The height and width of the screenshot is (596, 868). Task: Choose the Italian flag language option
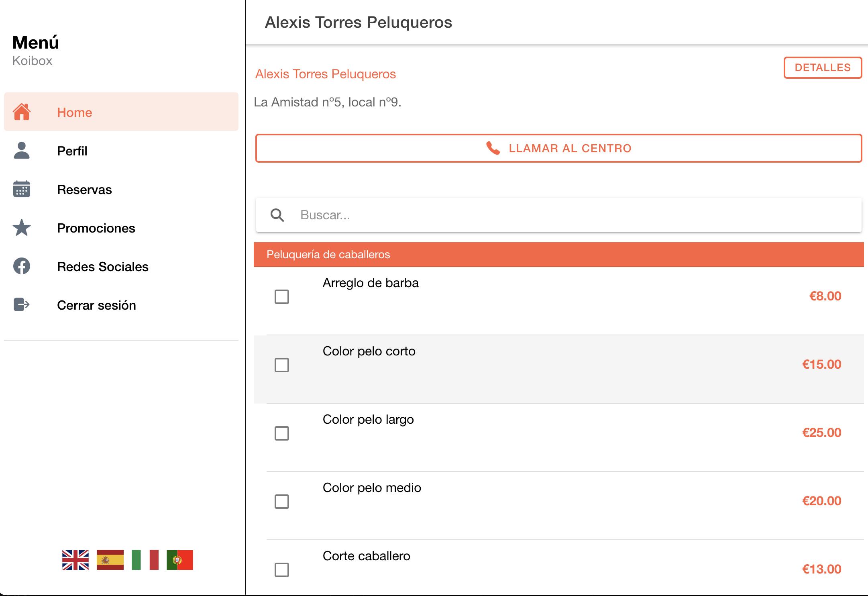click(145, 560)
